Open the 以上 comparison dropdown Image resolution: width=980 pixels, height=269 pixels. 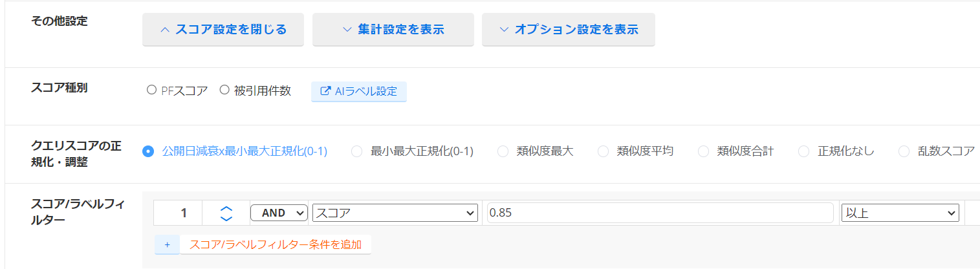pyautogui.click(x=900, y=213)
